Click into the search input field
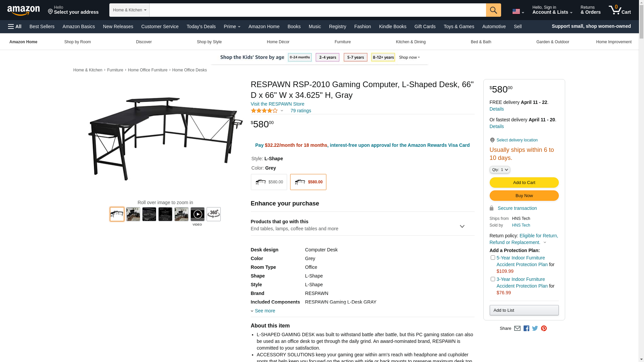This screenshot has width=644, height=362. tap(317, 10)
